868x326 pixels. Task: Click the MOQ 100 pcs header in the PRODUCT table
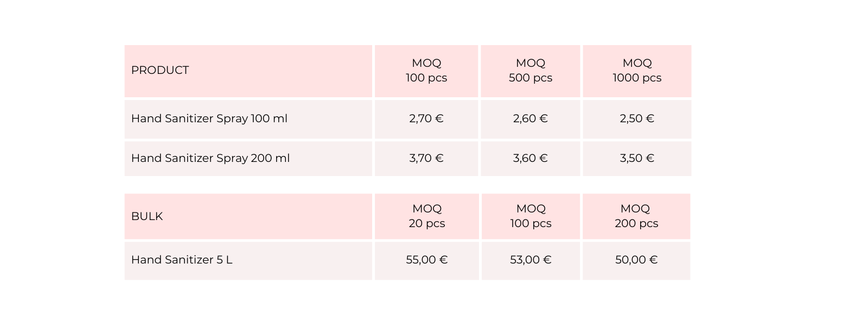tap(426, 71)
